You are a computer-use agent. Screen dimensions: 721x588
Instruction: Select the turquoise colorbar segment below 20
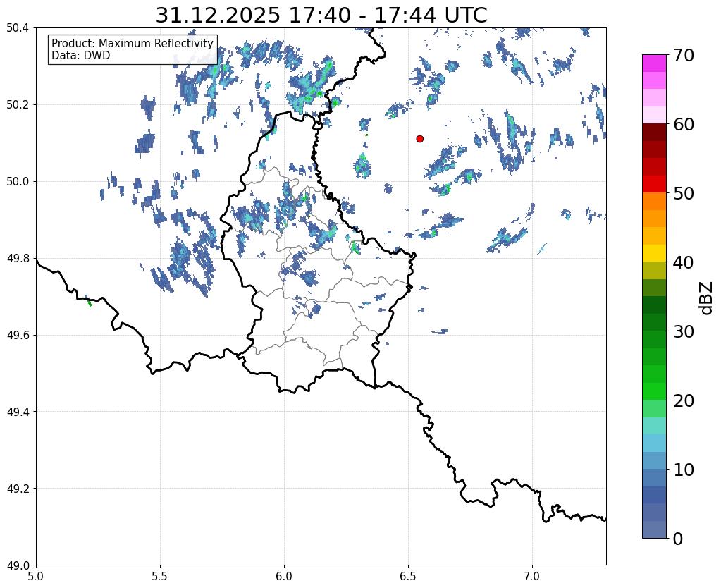pos(654,426)
